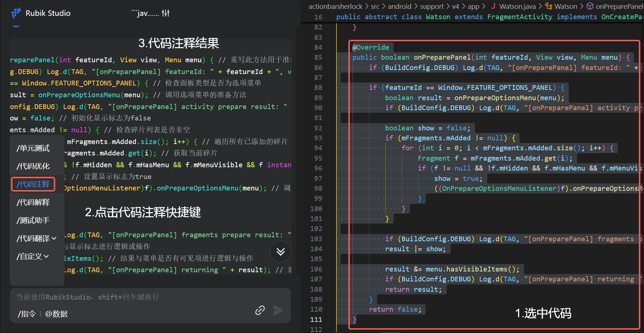Open the settings sliders icon in the header
Viewport: 644px width, 333px height.
tap(166, 13)
